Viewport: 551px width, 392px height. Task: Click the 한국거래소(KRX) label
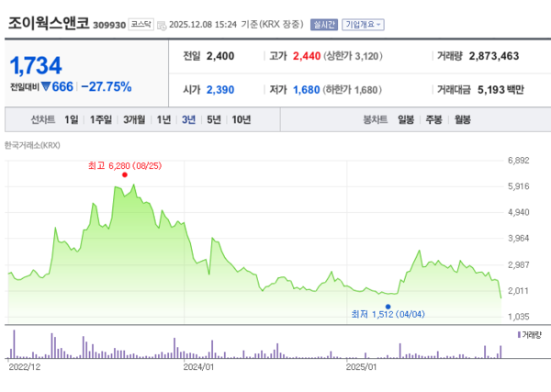[32, 145]
